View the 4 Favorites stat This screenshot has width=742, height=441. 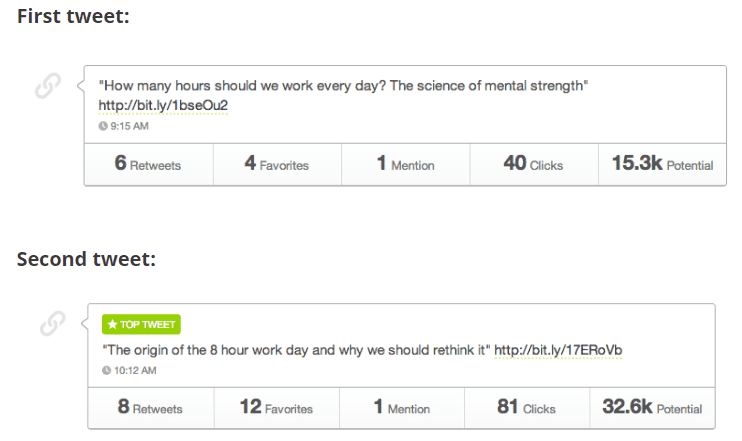point(277,164)
